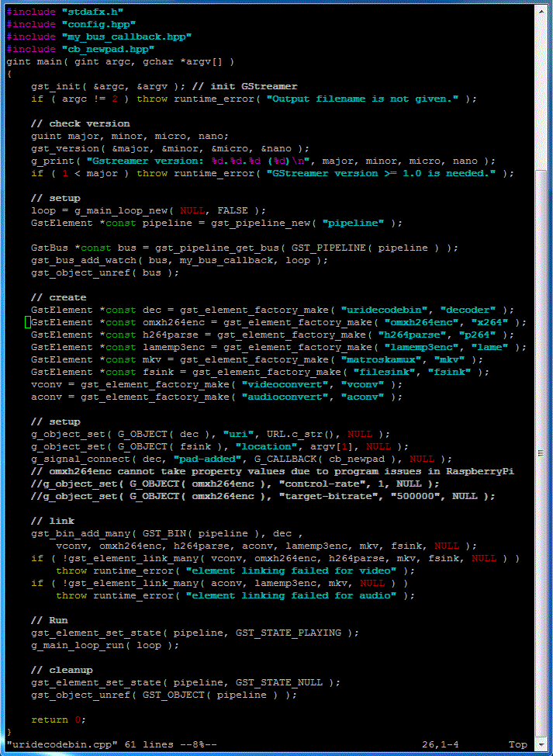Click the "uridecodebin" factory name string
Screen dimensions: 553x756
(x=385, y=310)
